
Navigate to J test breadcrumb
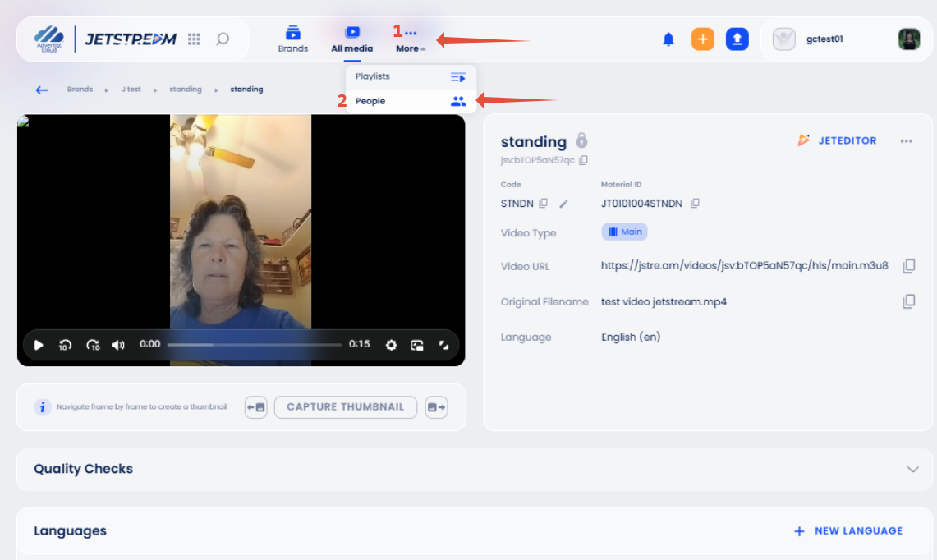click(x=131, y=89)
